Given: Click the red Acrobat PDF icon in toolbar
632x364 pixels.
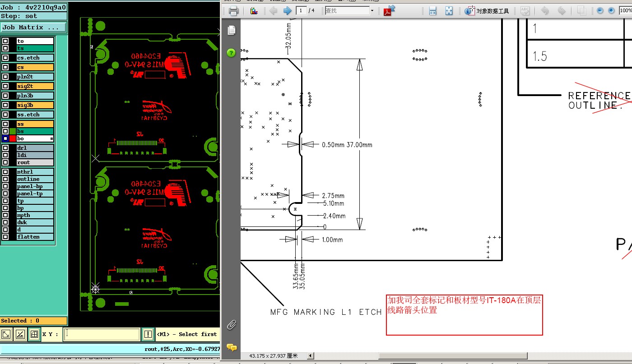Looking at the screenshot, I should click(389, 10).
